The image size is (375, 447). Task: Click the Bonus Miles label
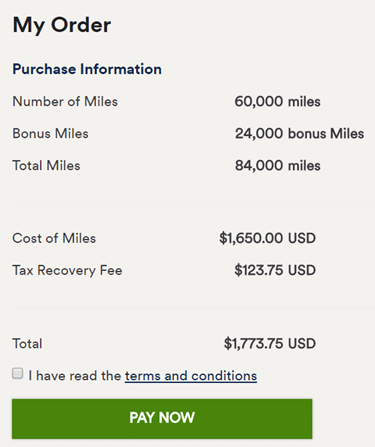[x=50, y=133]
